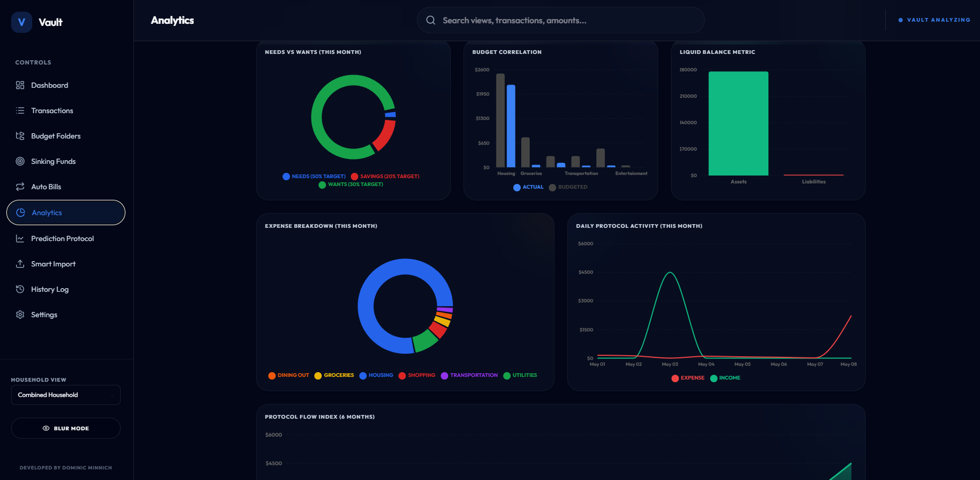Click the Vault Analyzing status indicator
The width and height of the screenshot is (980, 480).
point(934,20)
